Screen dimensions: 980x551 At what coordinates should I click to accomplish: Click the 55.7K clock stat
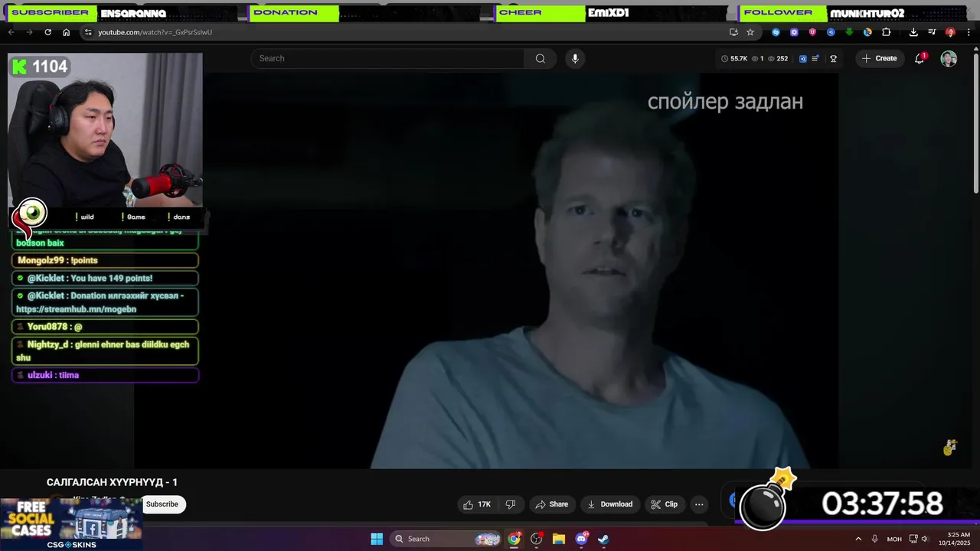733,58
